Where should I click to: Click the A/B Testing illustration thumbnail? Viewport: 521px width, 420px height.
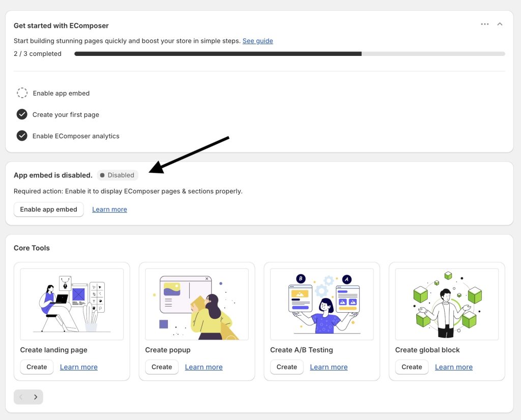[322, 304]
